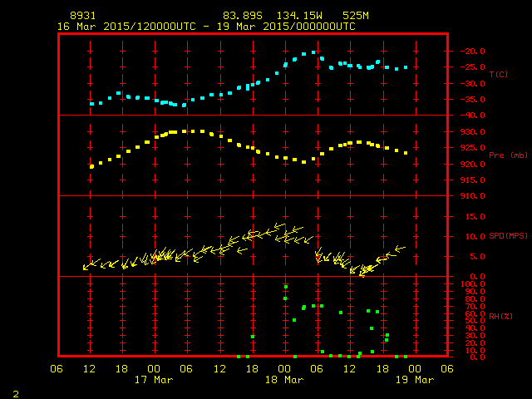Click the 910.0 pressure tick value

click(x=473, y=196)
